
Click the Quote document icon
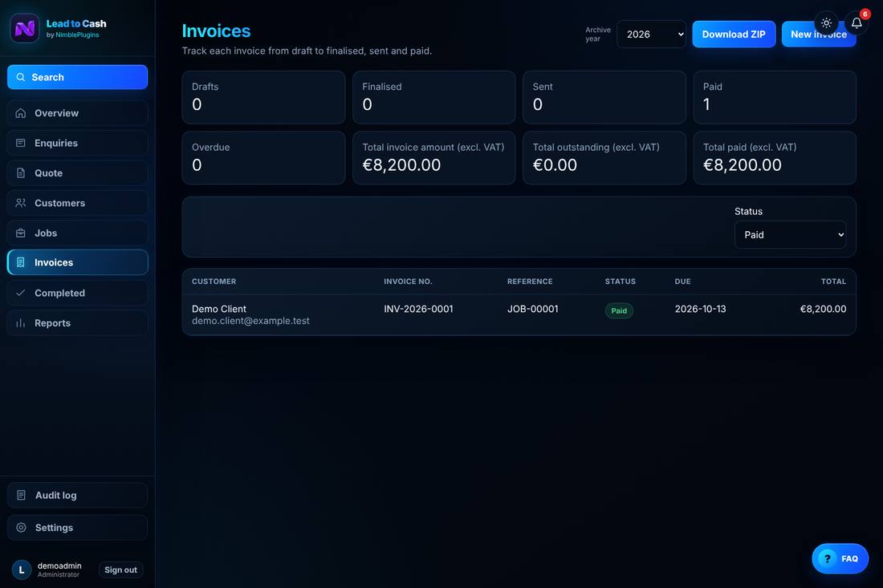(x=21, y=172)
